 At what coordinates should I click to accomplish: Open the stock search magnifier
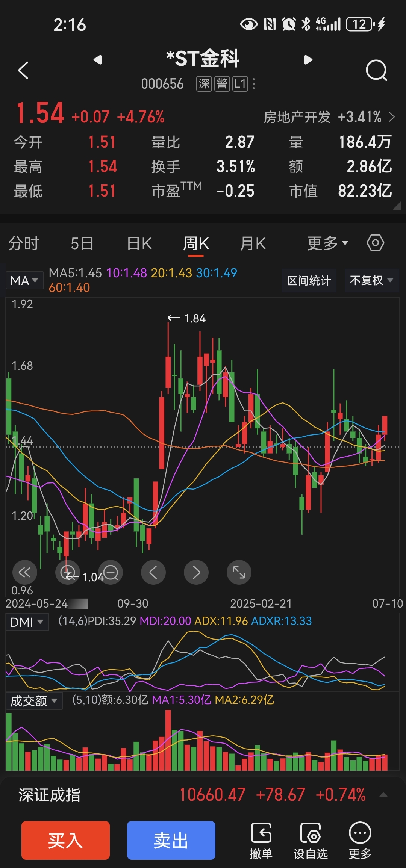point(376,70)
